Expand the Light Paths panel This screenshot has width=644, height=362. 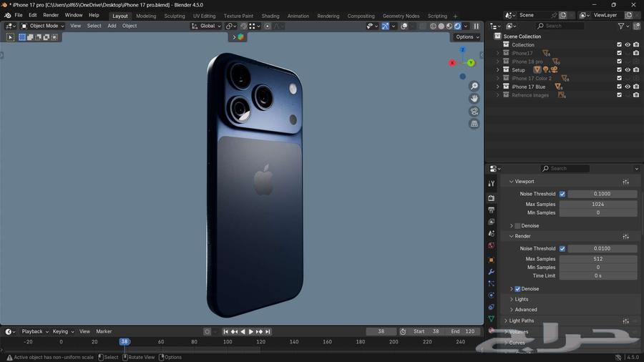[x=506, y=321]
